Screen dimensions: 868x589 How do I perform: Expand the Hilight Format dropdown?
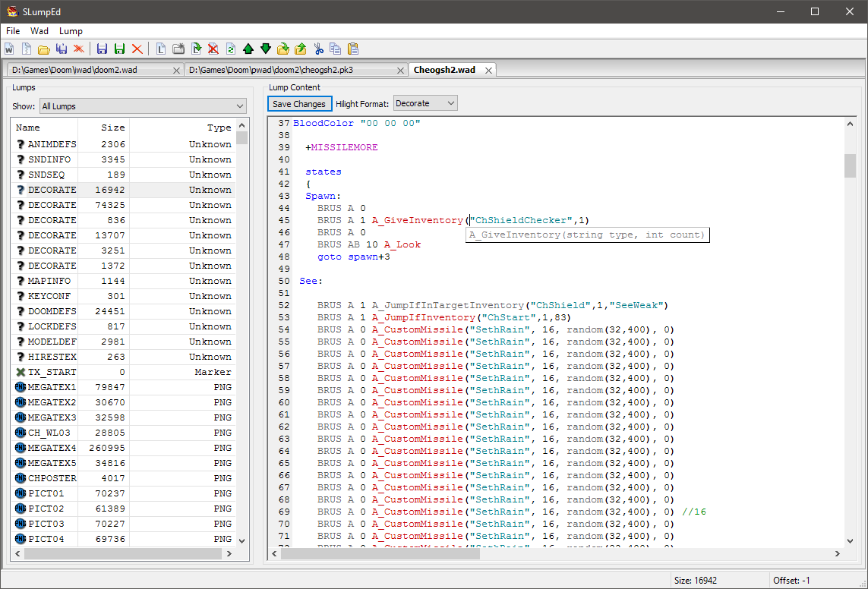425,103
